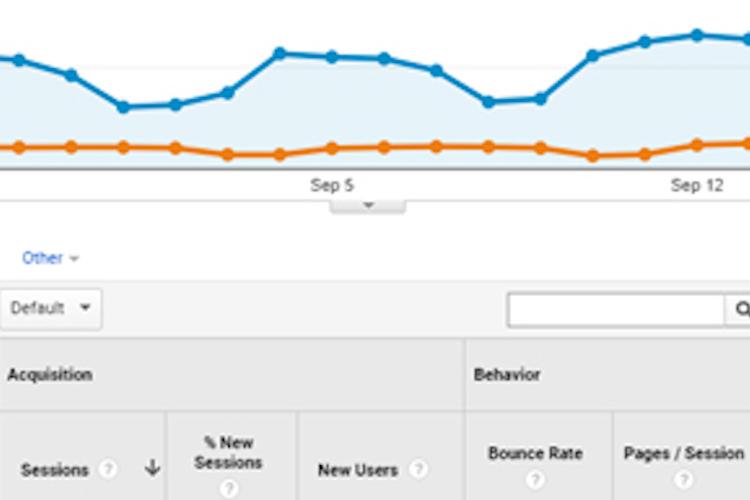Click help icon next to Sessions
750x500 pixels.
107,469
